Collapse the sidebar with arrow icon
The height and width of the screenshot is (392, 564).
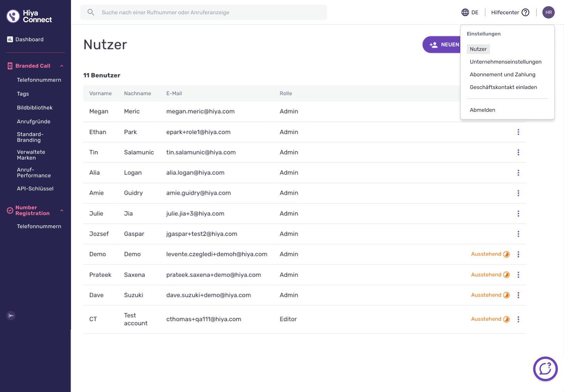pos(11,316)
